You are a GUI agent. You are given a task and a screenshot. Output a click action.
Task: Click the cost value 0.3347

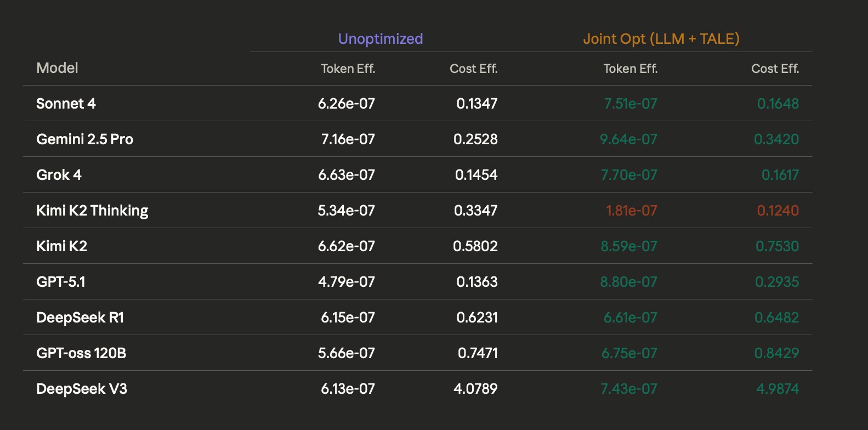tap(476, 211)
